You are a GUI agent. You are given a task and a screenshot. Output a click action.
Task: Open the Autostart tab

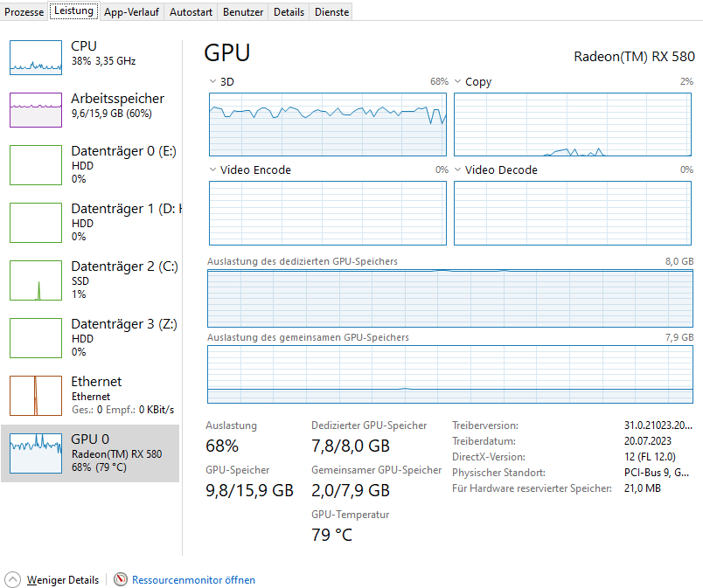click(190, 12)
